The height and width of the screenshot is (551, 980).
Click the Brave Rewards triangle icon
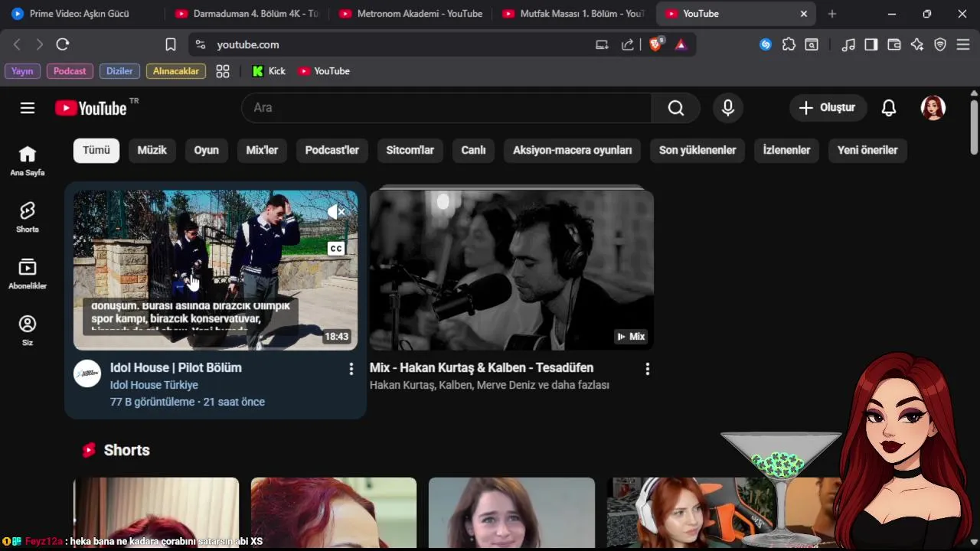(681, 44)
